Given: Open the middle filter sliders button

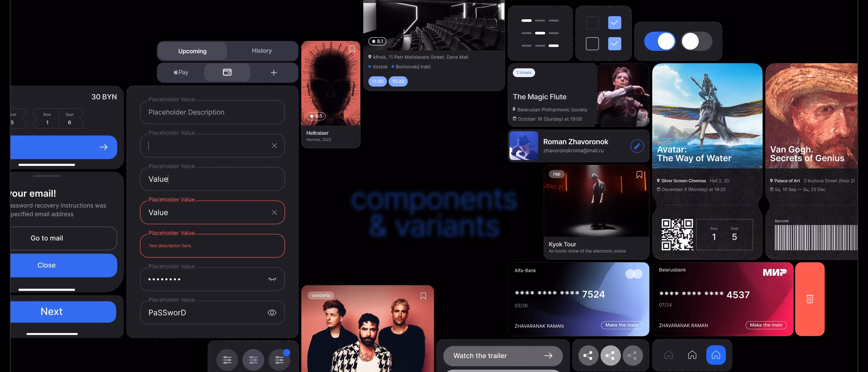Looking at the screenshot, I should [x=253, y=360].
